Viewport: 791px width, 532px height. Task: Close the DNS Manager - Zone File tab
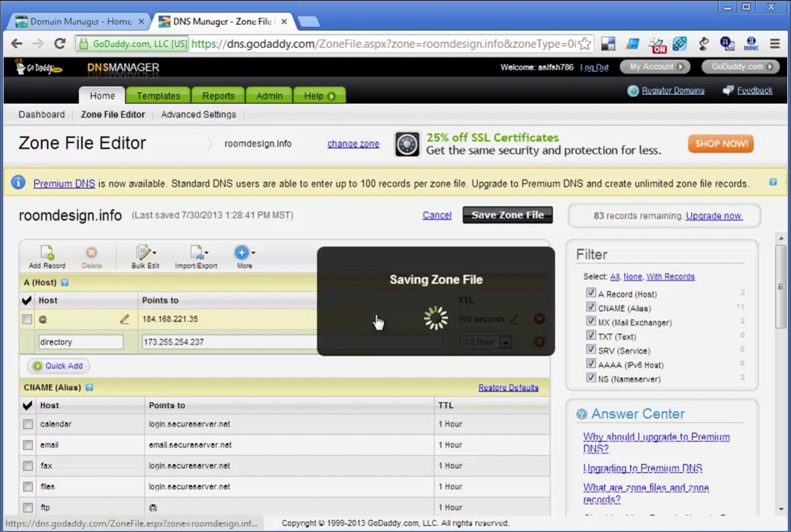284,21
